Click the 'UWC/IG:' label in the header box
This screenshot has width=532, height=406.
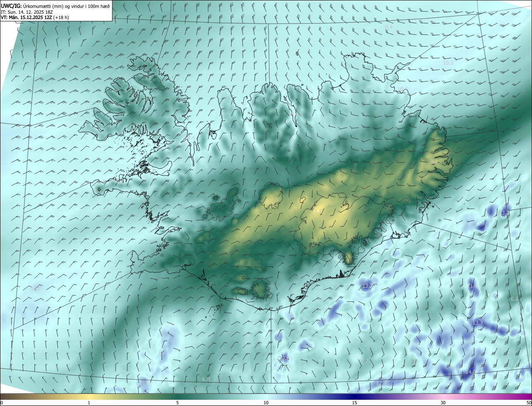coord(11,6)
